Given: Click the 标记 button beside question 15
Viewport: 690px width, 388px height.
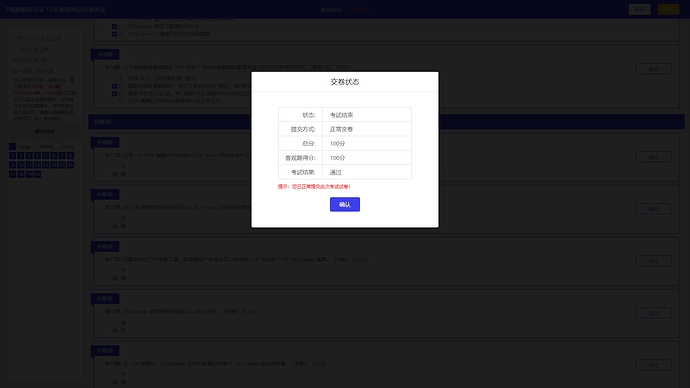Looking at the screenshot, I should click(653, 157).
